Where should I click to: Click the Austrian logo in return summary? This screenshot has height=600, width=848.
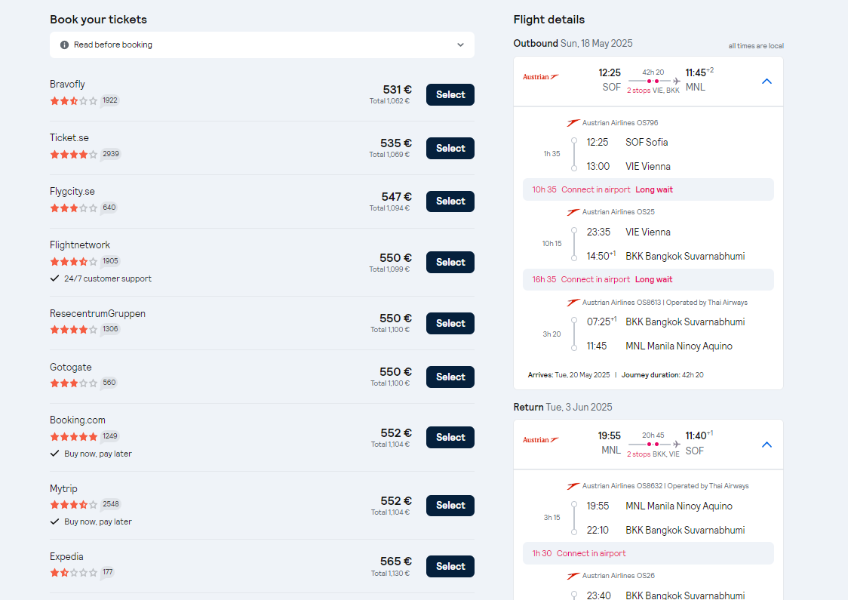pos(540,440)
